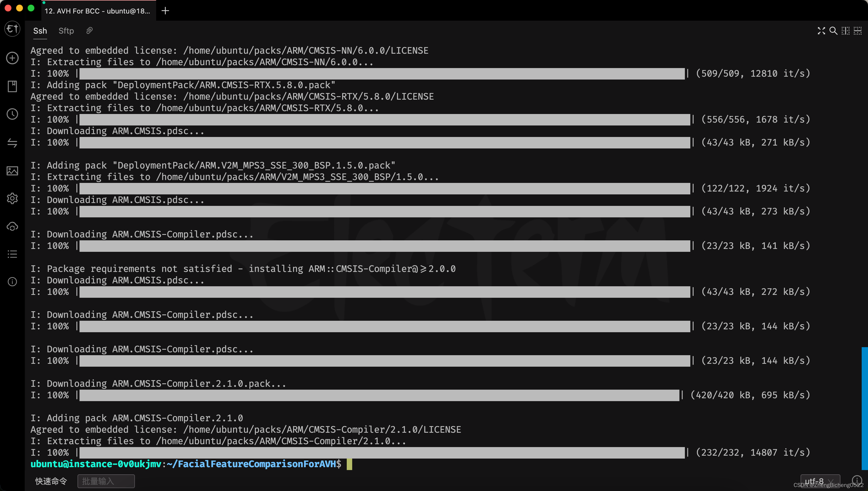Split terminal horizontally

(858, 31)
